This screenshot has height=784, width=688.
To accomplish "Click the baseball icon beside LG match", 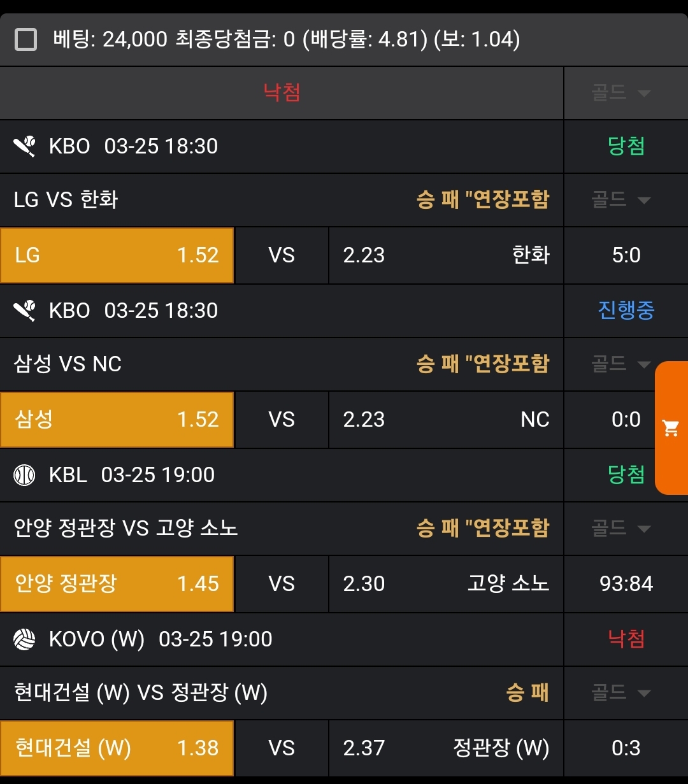I will pyautogui.click(x=25, y=146).
